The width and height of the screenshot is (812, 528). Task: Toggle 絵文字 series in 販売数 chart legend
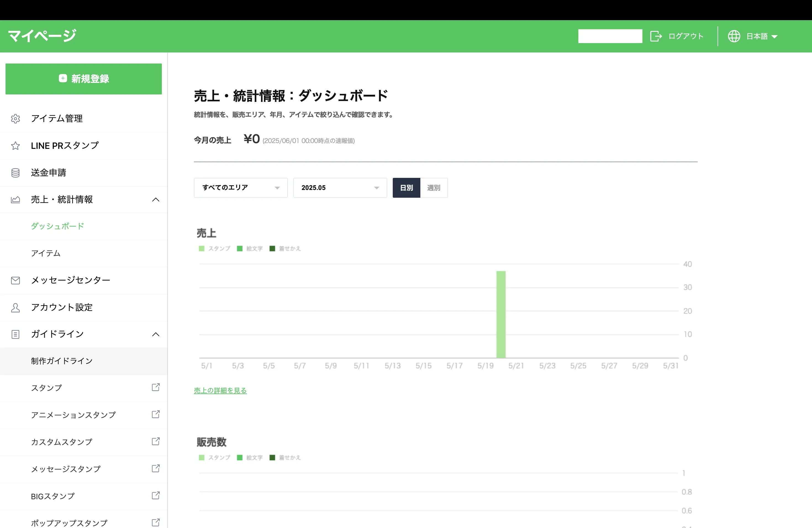click(x=250, y=457)
